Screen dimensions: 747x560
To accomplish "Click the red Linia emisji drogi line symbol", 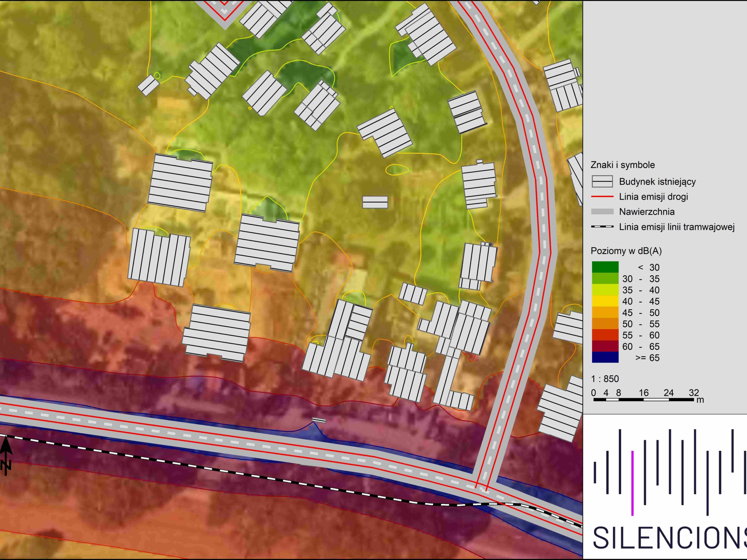I will [602, 197].
